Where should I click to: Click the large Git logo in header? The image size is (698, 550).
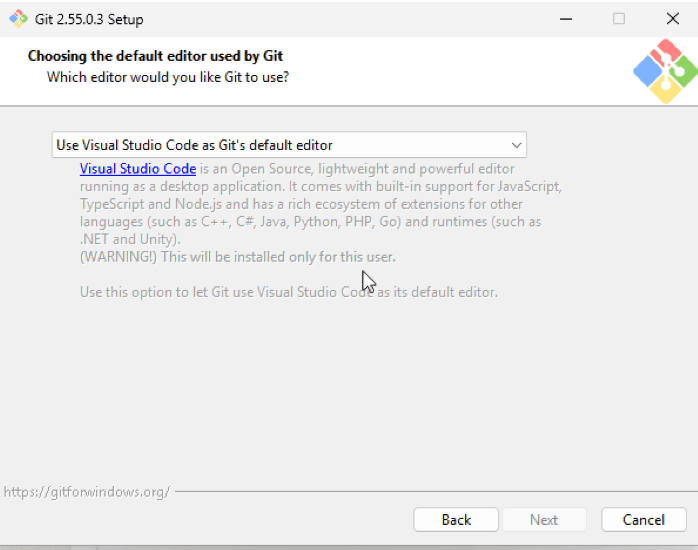[x=666, y=71]
